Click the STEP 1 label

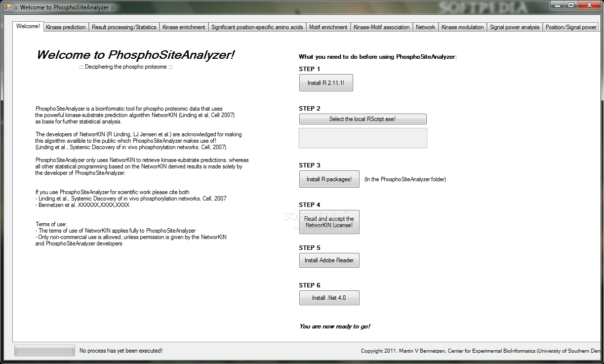(x=310, y=69)
